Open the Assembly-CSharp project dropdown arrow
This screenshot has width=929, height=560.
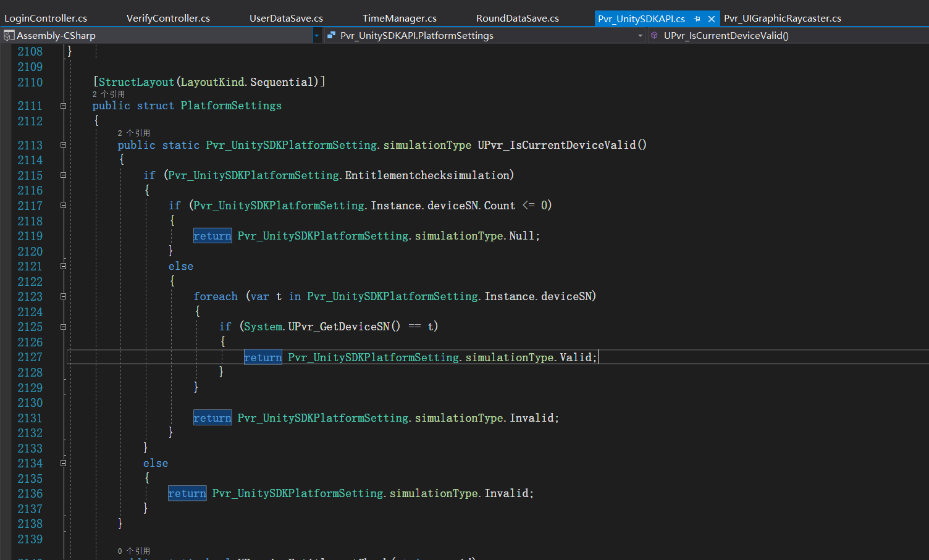click(x=317, y=36)
